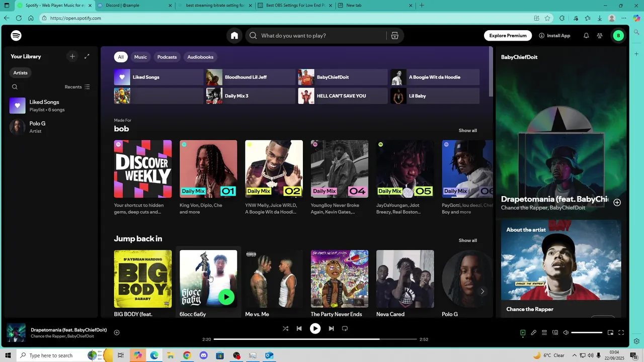Open the Copilot icon in the Edge toolbar
Viewport: 644px width, 362px height.
pyautogui.click(x=636, y=18)
